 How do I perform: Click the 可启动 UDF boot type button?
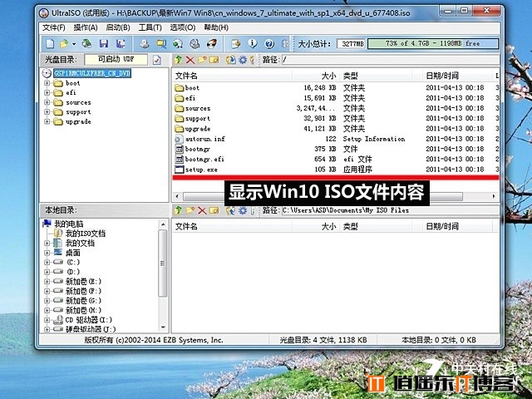[x=116, y=59]
